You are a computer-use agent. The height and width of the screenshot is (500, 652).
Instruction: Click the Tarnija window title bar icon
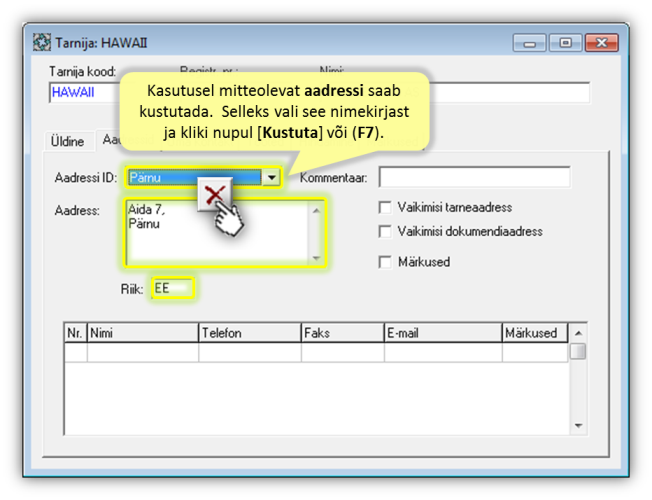[42, 43]
